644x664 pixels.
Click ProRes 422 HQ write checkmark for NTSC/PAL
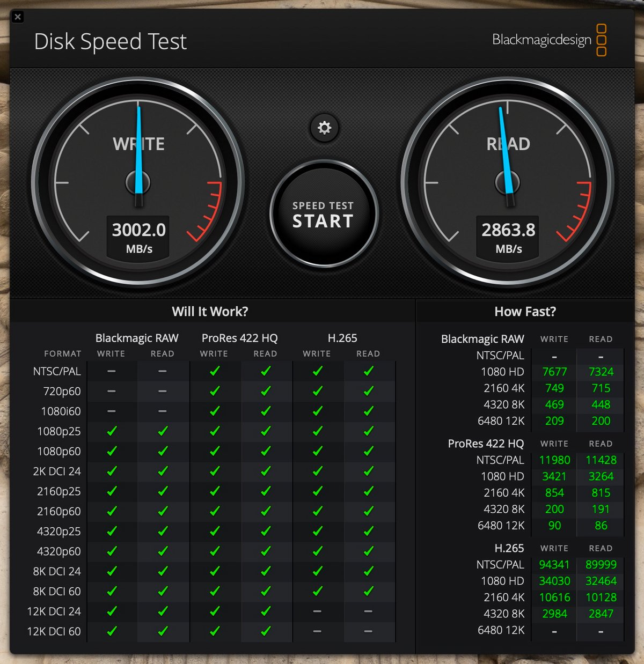tap(215, 371)
